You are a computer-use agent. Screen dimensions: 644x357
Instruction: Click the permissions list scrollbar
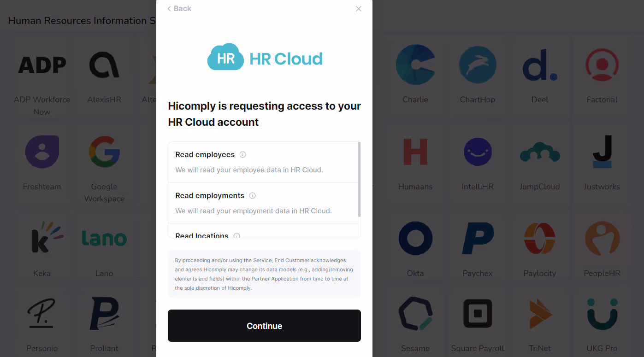pyautogui.click(x=359, y=180)
